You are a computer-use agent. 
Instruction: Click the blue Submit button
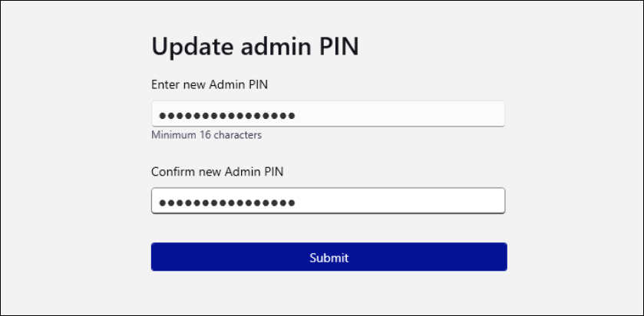click(329, 257)
